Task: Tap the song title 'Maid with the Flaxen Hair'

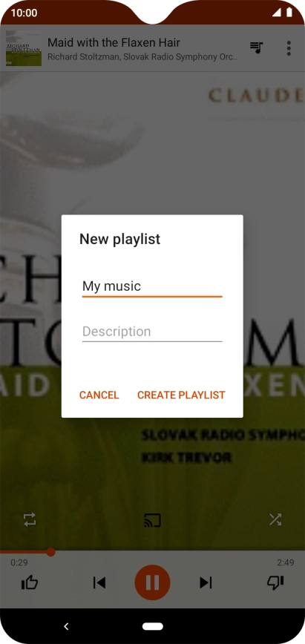Action: pyautogui.click(x=114, y=42)
